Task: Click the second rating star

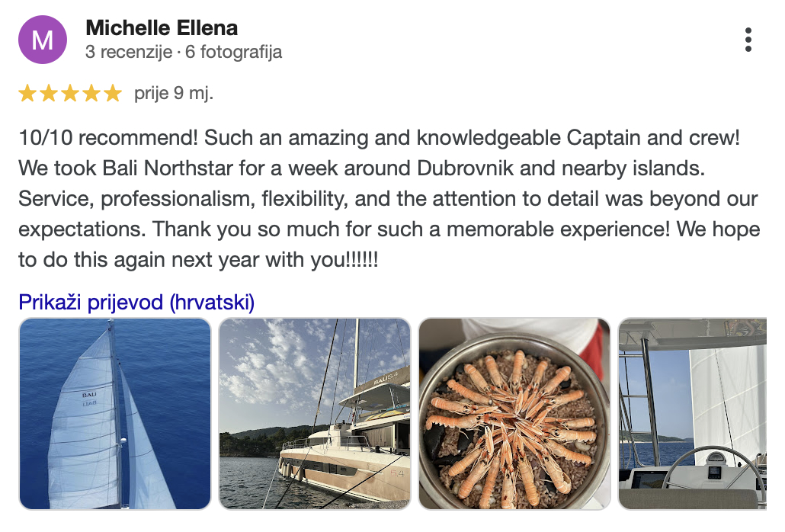Action: (49, 93)
